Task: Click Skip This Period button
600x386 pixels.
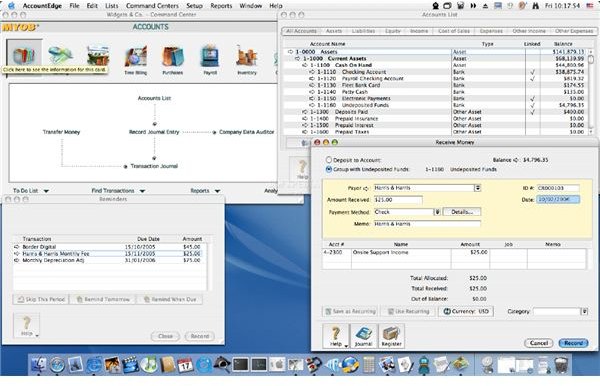Action: pos(41,299)
